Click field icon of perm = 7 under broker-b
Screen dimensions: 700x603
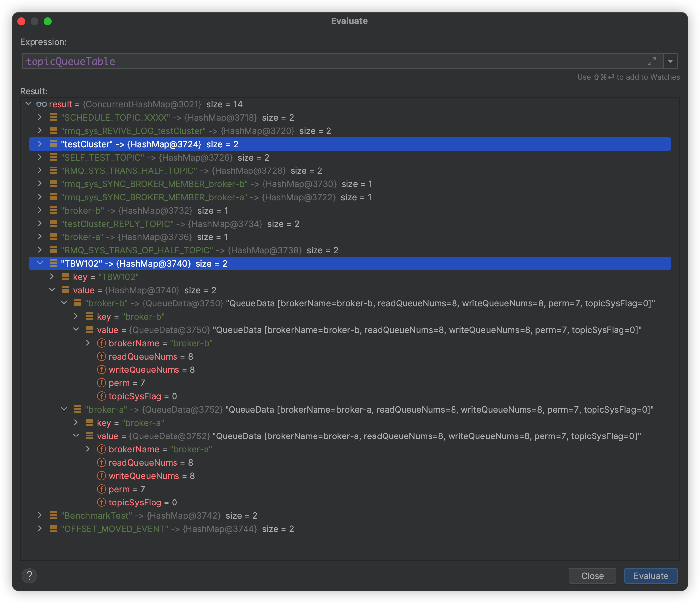(102, 383)
